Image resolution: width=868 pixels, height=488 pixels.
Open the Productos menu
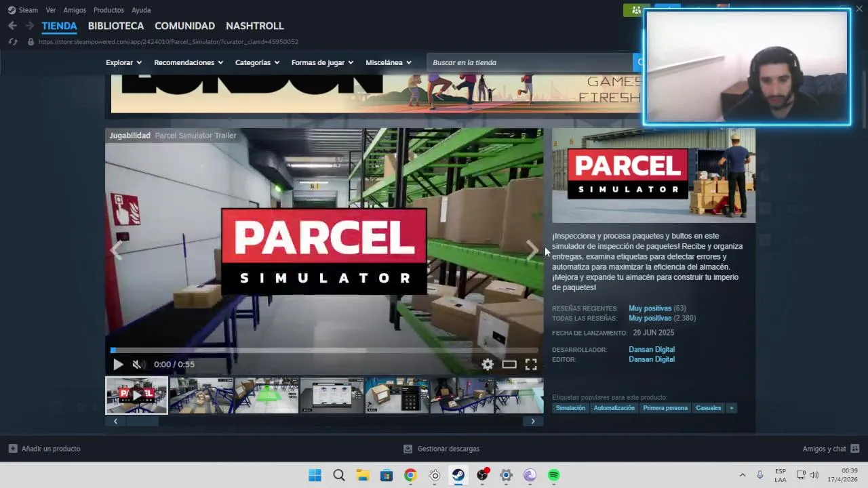[108, 10]
